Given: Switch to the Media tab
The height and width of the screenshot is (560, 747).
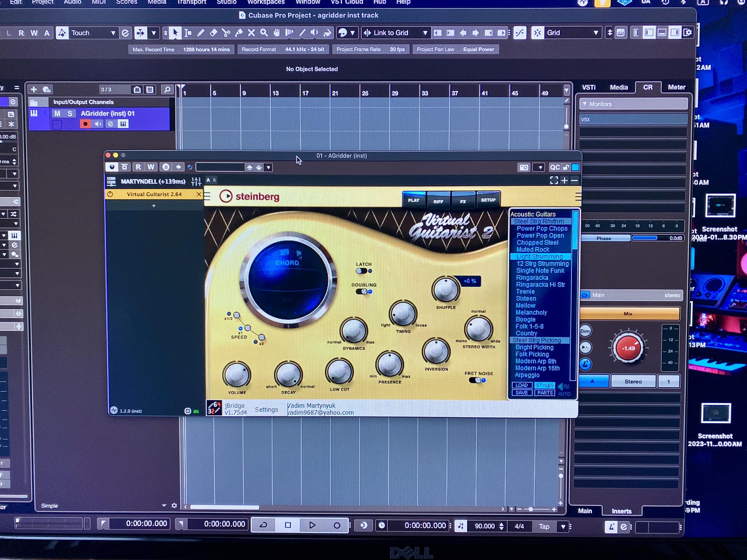Looking at the screenshot, I should (619, 87).
